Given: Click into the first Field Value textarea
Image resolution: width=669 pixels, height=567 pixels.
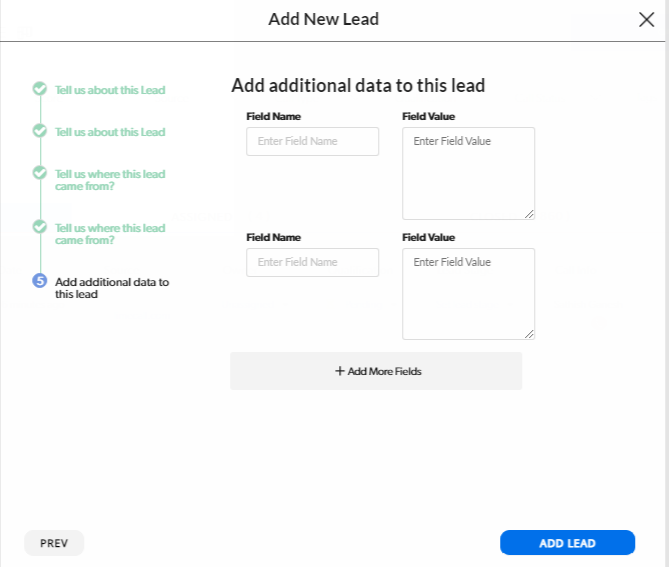Looking at the screenshot, I should click(468, 172).
